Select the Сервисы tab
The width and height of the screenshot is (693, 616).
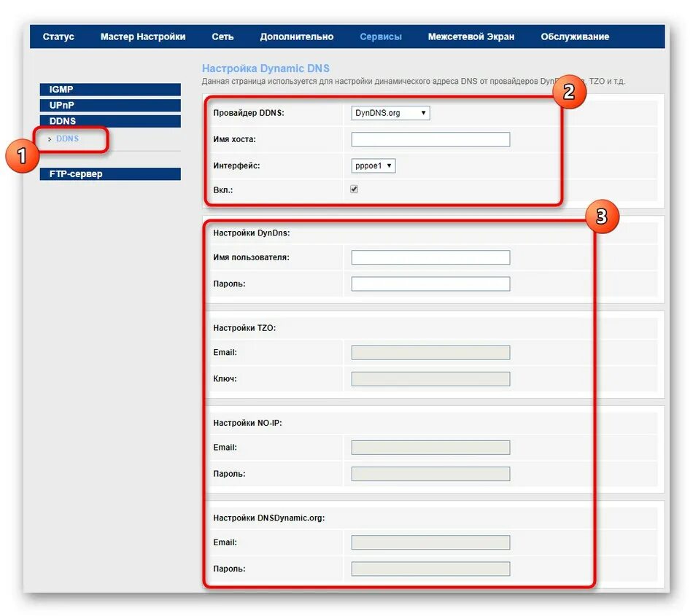click(381, 36)
